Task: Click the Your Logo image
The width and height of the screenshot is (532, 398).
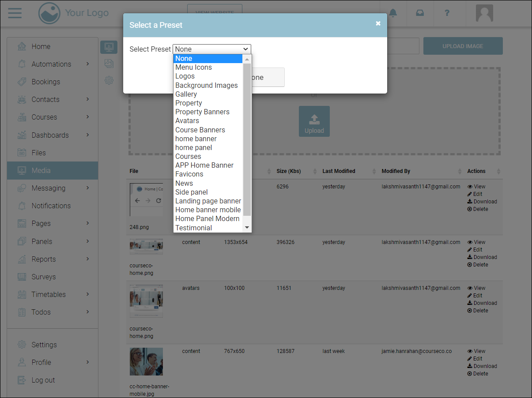Action: [73, 13]
